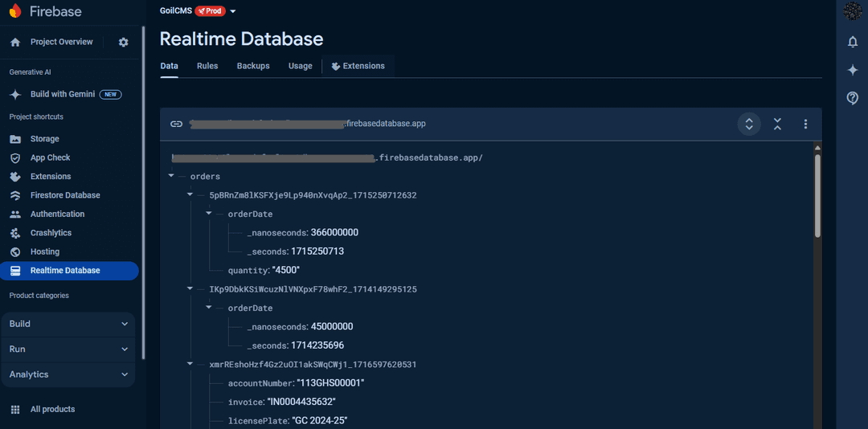Collapse the orders node

171,177
